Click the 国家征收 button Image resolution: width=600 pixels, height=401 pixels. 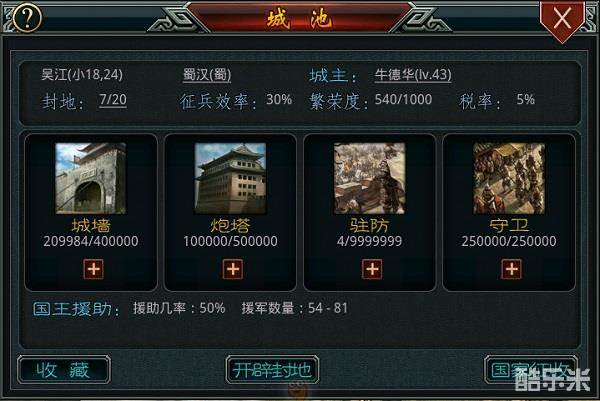[531, 370]
